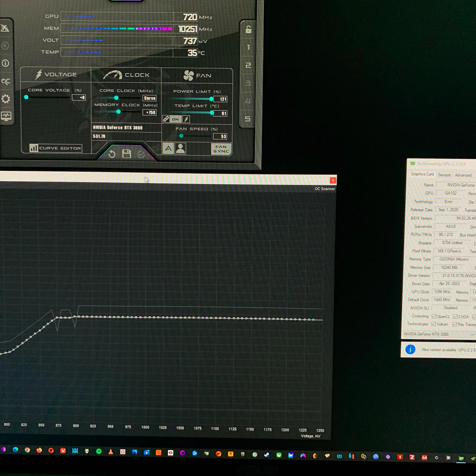The height and width of the screenshot is (476, 476).
Task: Click the Temp Limit slider handle
Action: pyautogui.click(x=212, y=113)
